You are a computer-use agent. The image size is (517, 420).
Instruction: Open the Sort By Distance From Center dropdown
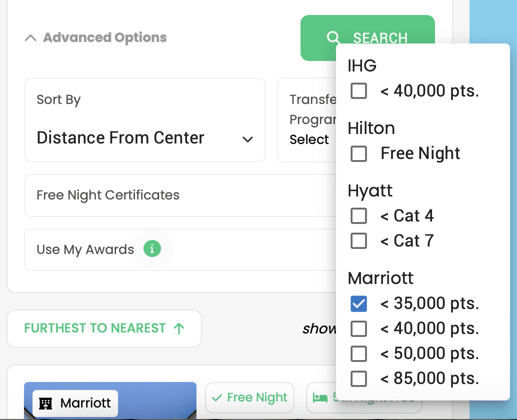click(x=144, y=120)
